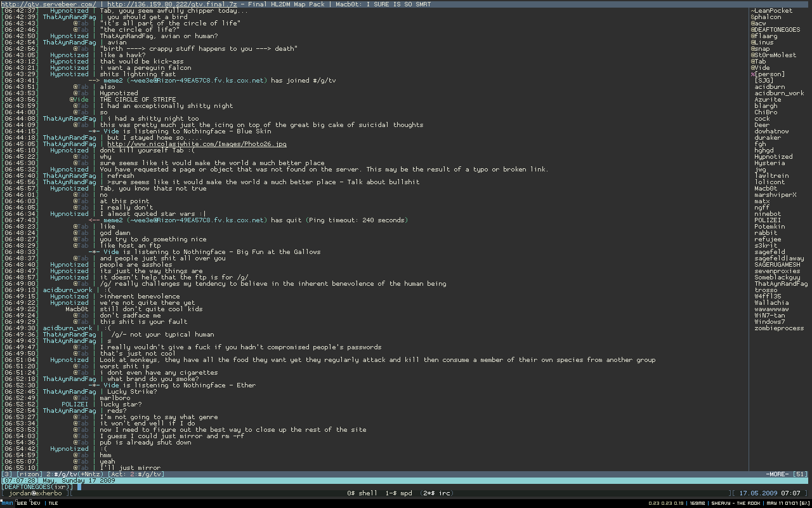
Task: Click the [rizon] server label in status bar
Action: click(29, 474)
